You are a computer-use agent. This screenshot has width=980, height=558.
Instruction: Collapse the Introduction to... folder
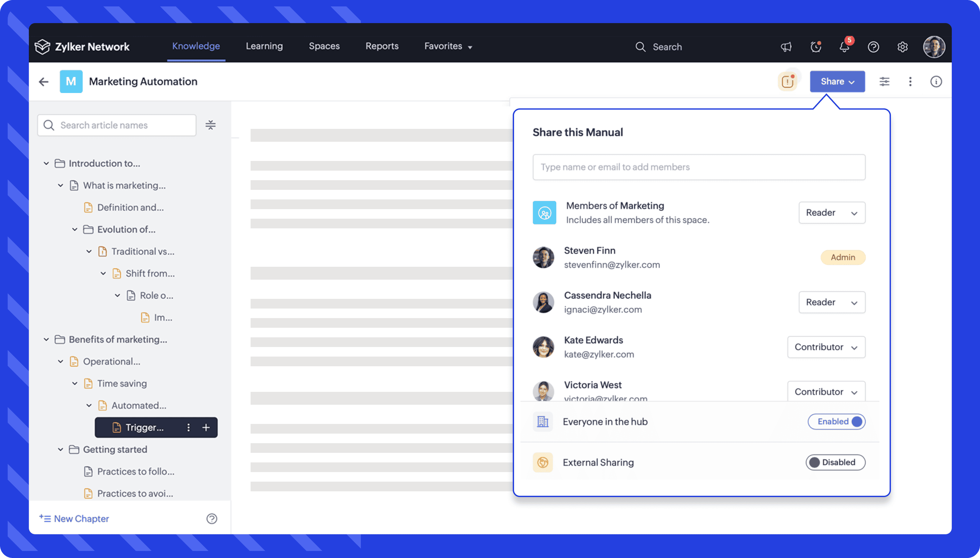coord(46,163)
